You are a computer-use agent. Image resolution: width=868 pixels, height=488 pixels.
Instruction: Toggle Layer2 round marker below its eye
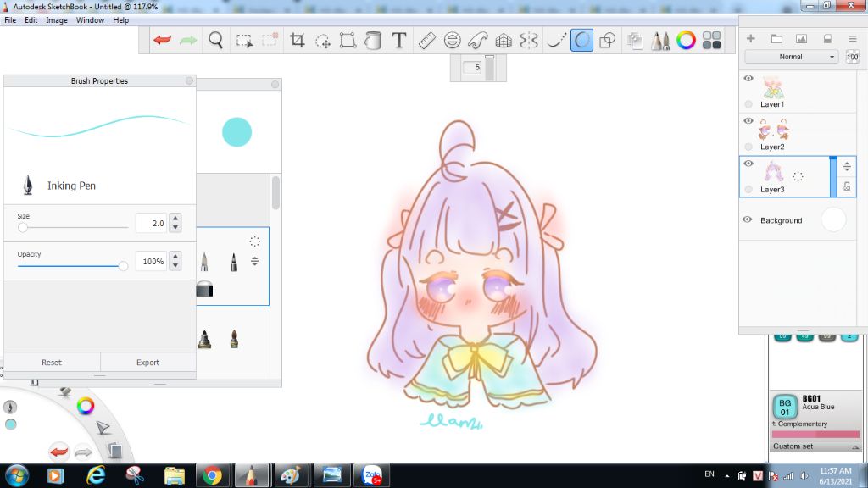coord(748,147)
